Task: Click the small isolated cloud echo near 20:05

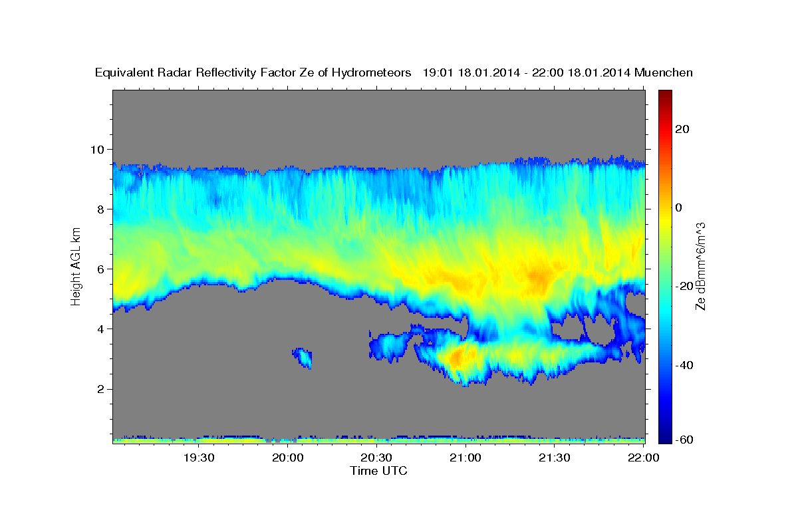Action: (303, 358)
